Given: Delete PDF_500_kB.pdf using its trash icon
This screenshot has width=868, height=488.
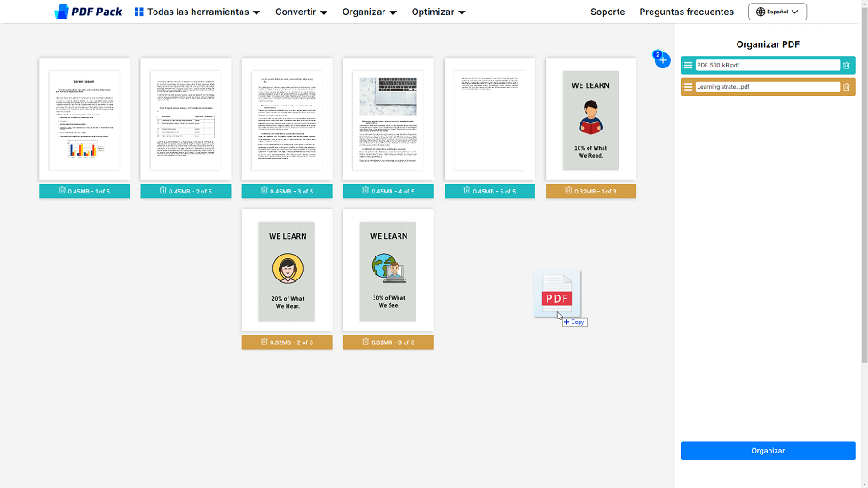Looking at the screenshot, I should [846, 65].
